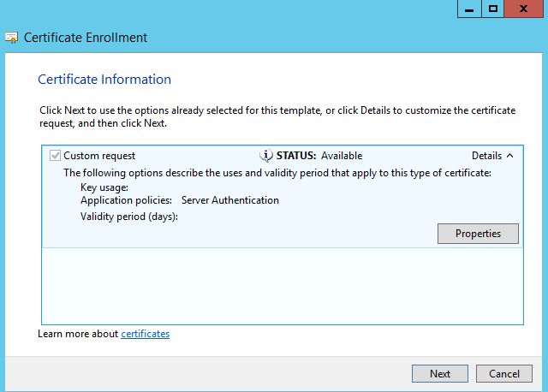Cancel the certificate enrollment

pos(504,374)
